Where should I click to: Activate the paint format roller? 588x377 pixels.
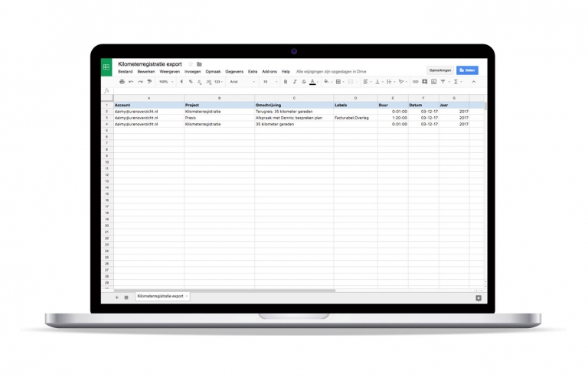149,82
